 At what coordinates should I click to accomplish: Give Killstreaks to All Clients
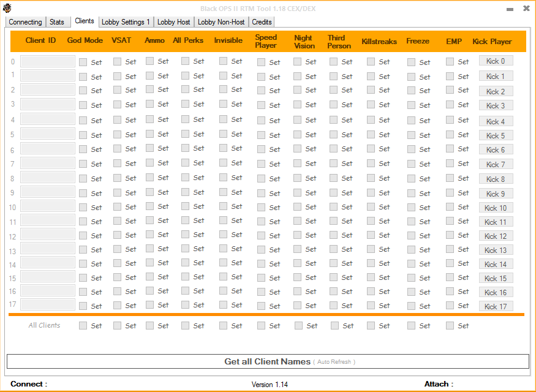[371, 326]
